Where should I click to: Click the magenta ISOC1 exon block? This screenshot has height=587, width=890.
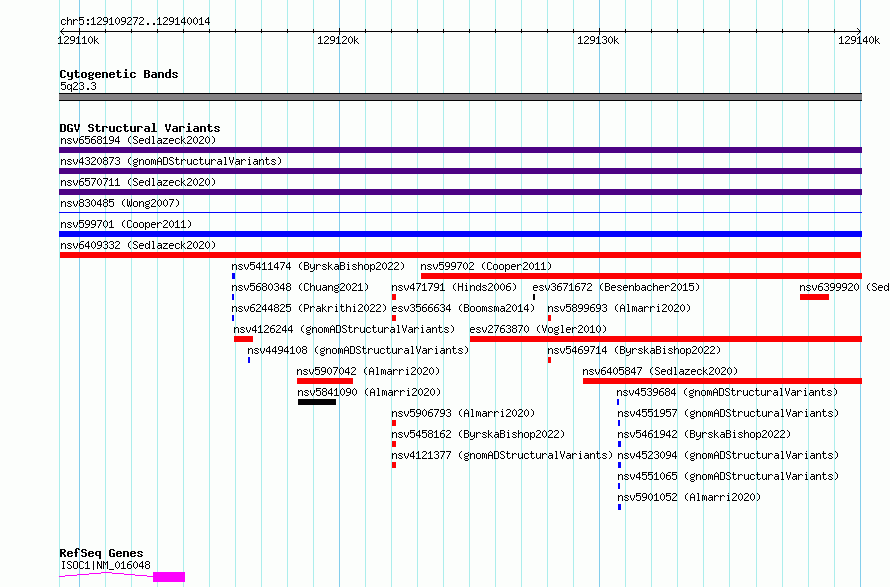tap(169, 577)
